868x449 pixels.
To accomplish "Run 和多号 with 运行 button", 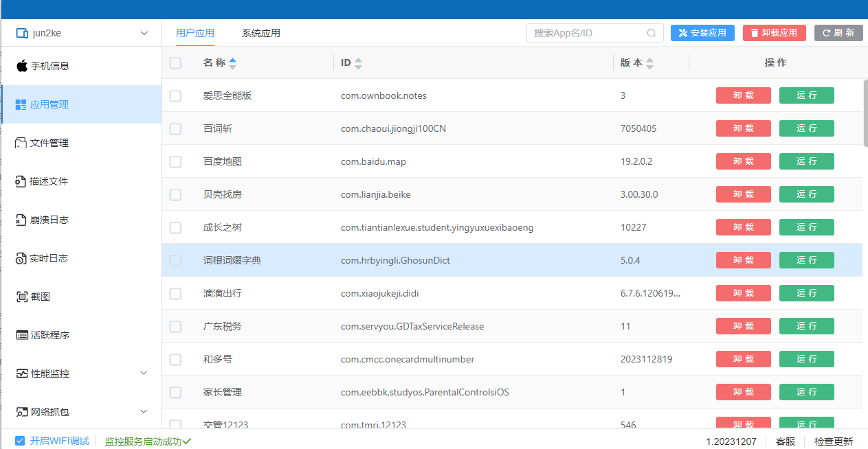I will pyautogui.click(x=807, y=359).
